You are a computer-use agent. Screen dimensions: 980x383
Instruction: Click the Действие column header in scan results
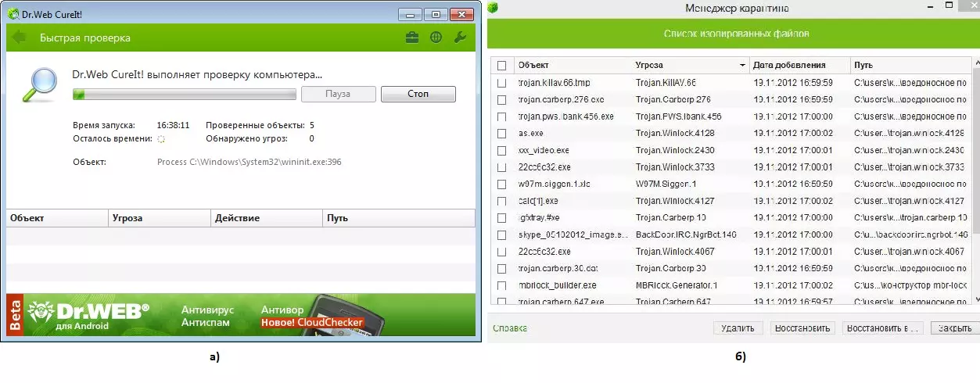(266, 219)
